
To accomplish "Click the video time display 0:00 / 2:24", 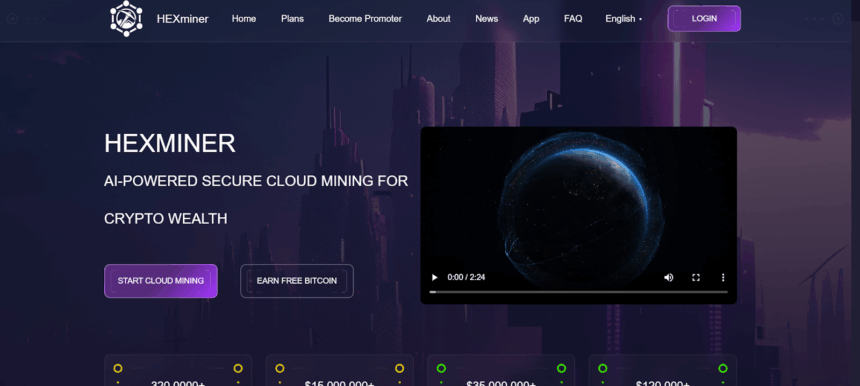I will 466,277.
